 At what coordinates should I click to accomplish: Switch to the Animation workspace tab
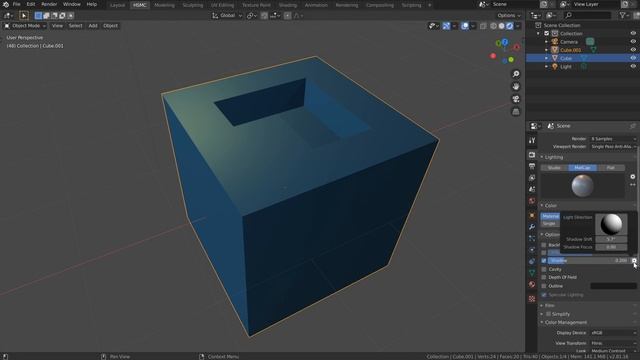(x=316, y=5)
